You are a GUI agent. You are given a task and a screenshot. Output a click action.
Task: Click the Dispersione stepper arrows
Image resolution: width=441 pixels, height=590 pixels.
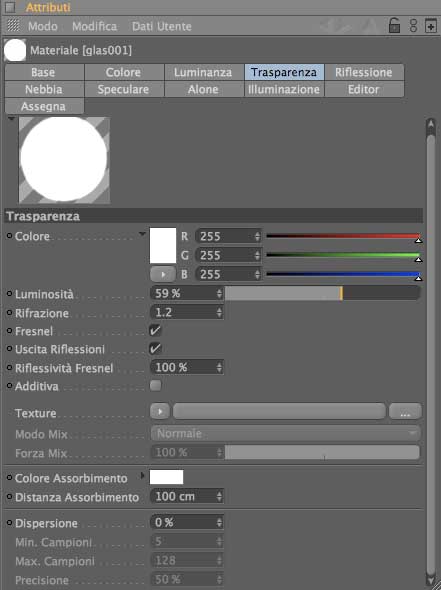tap(219, 523)
